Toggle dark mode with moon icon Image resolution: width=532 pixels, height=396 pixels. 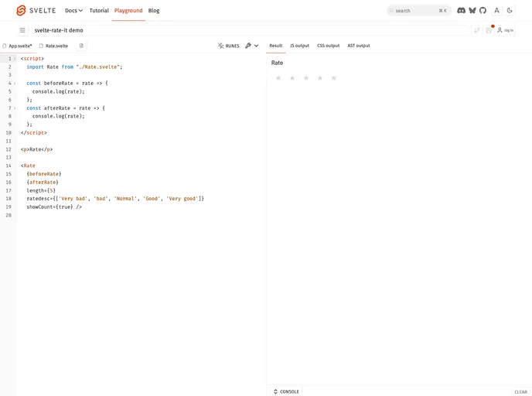510,11
